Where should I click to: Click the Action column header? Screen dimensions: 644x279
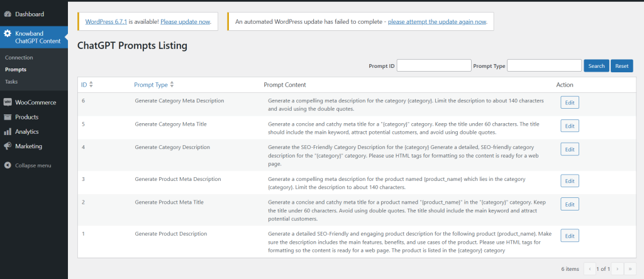click(565, 85)
